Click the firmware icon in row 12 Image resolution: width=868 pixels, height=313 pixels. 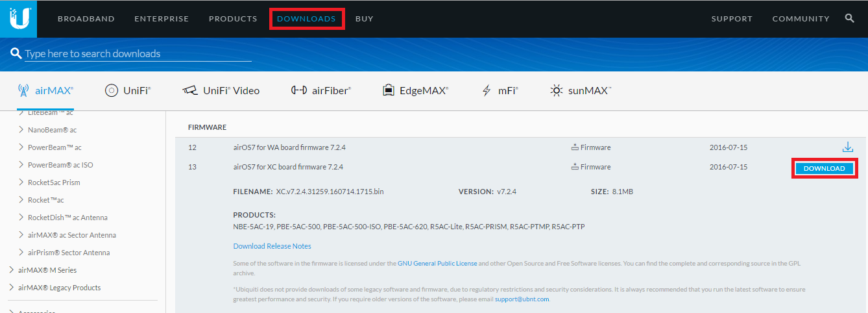coord(575,147)
